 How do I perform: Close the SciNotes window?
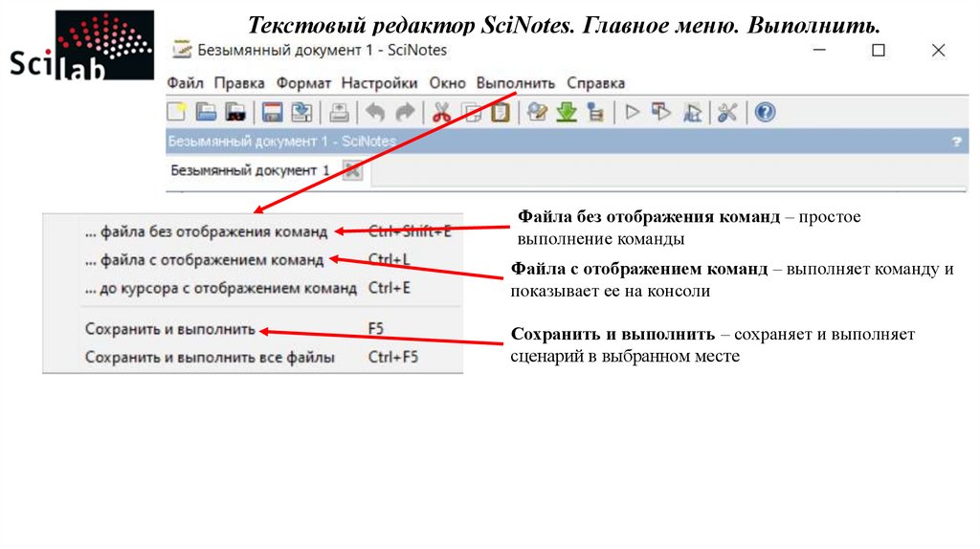[938, 50]
